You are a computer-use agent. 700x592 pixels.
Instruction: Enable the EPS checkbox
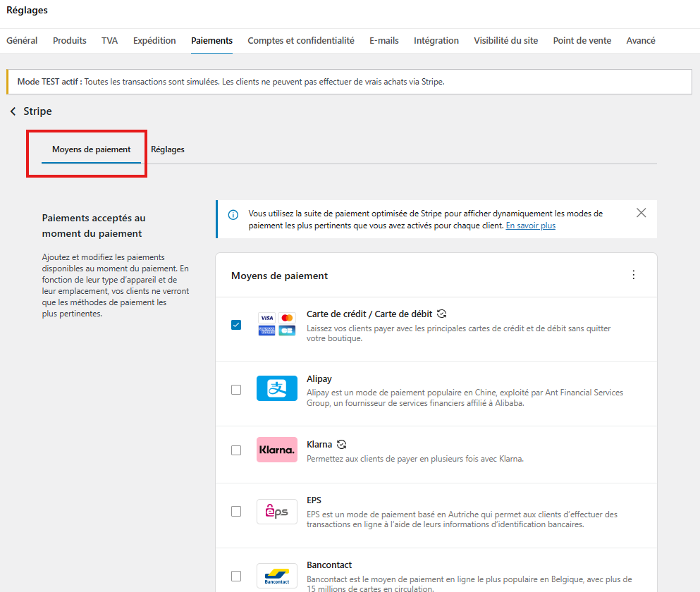click(x=236, y=511)
